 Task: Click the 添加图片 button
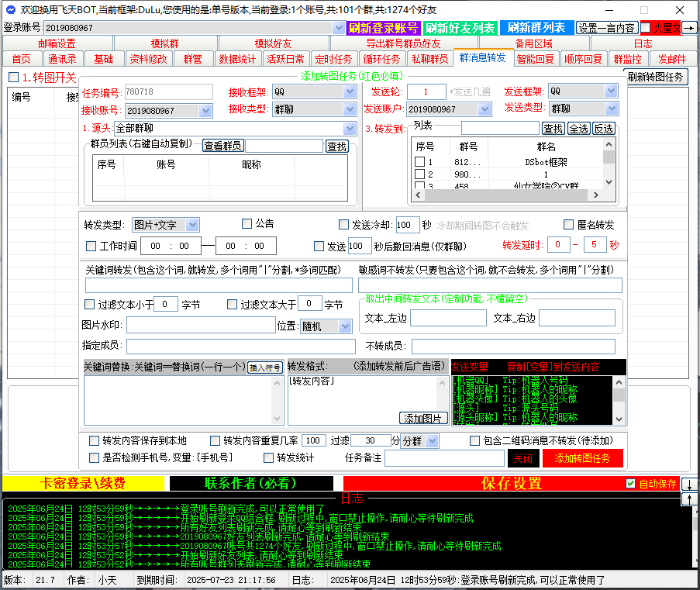coord(423,419)
